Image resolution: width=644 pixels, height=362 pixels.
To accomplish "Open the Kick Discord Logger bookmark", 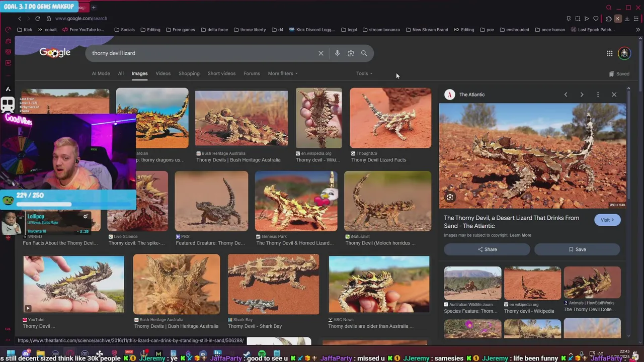I will point(312,30).
